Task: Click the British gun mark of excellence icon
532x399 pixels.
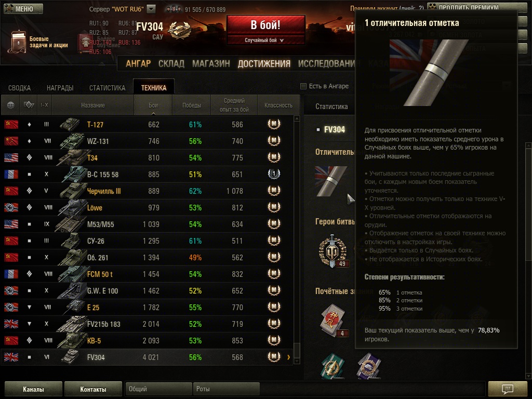Action: (x=331, y=181)
